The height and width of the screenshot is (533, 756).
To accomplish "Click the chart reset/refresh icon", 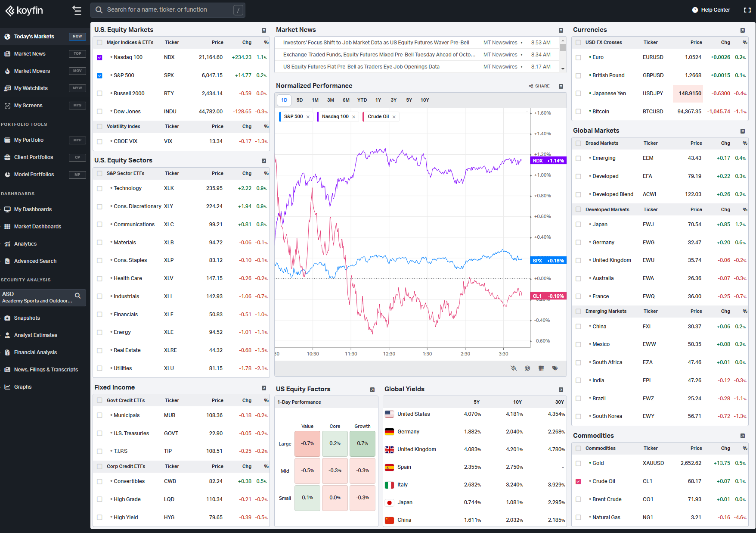I will click(527, 368).
